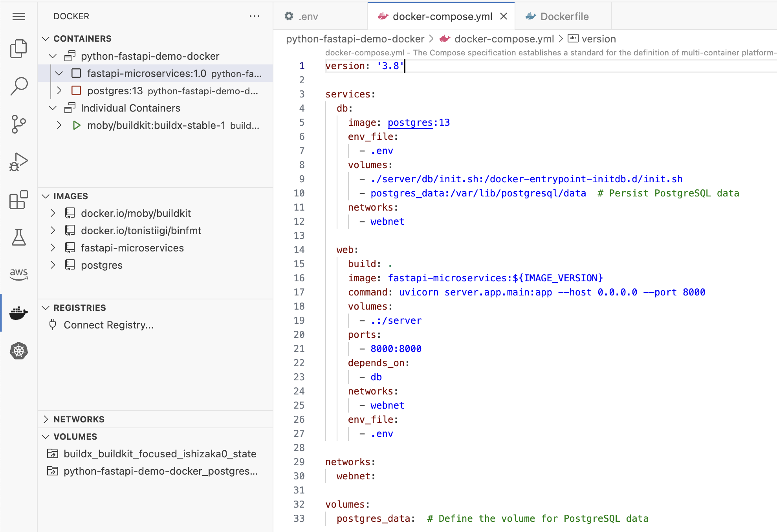Click the ${IMAGE_VERSION} text on line 16
777x532 pixels.
(x=557, y=278)
